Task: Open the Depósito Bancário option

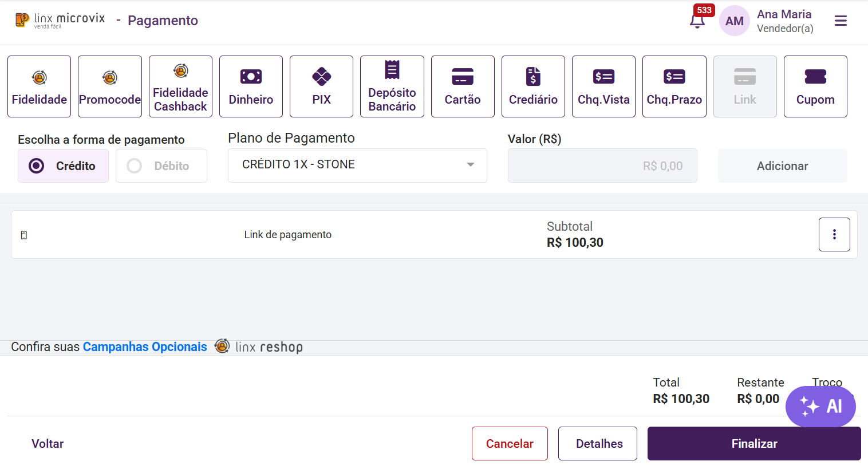Action: coord(392,86)
